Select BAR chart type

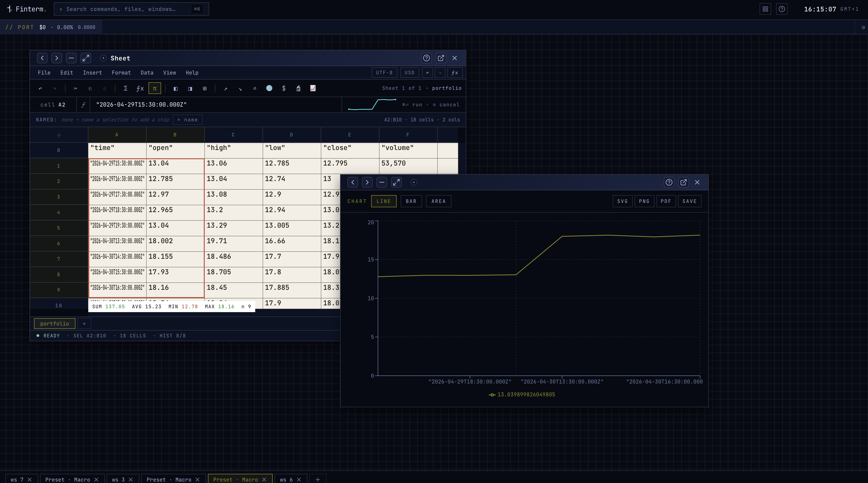[411, 201]
